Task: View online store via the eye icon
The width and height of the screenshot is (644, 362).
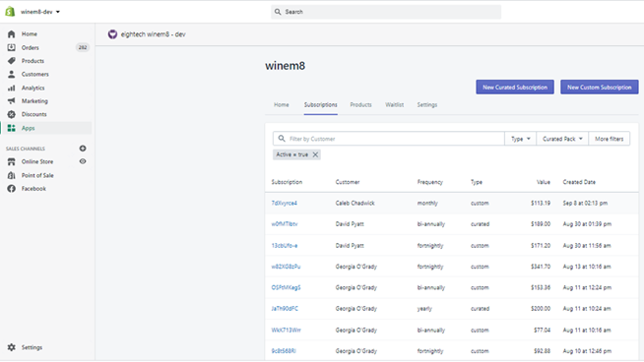Action: click(x=83, y=161)
